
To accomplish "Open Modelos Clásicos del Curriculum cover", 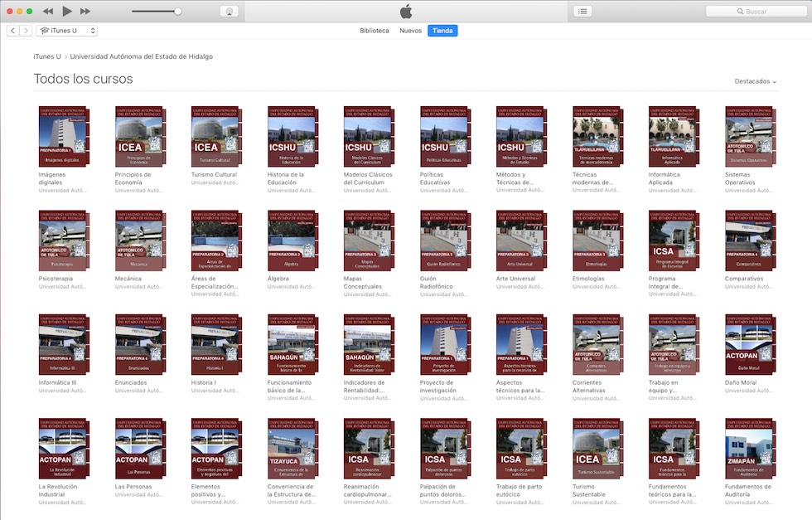I will [369, 136].
